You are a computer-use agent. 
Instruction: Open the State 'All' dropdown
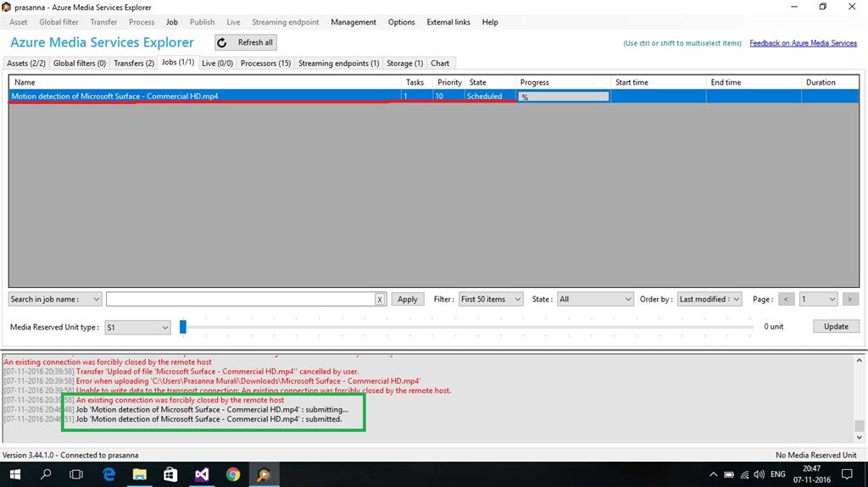click(x=594, y=299)
